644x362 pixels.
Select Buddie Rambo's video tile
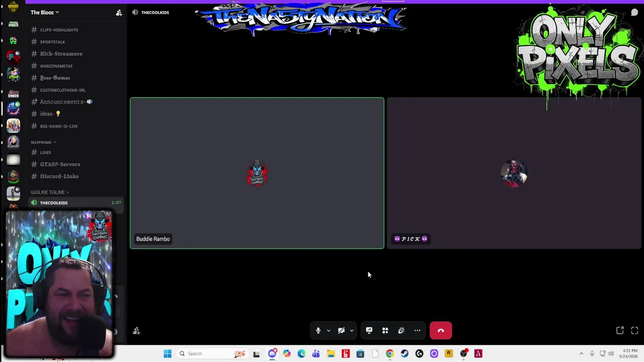point(257,173)
